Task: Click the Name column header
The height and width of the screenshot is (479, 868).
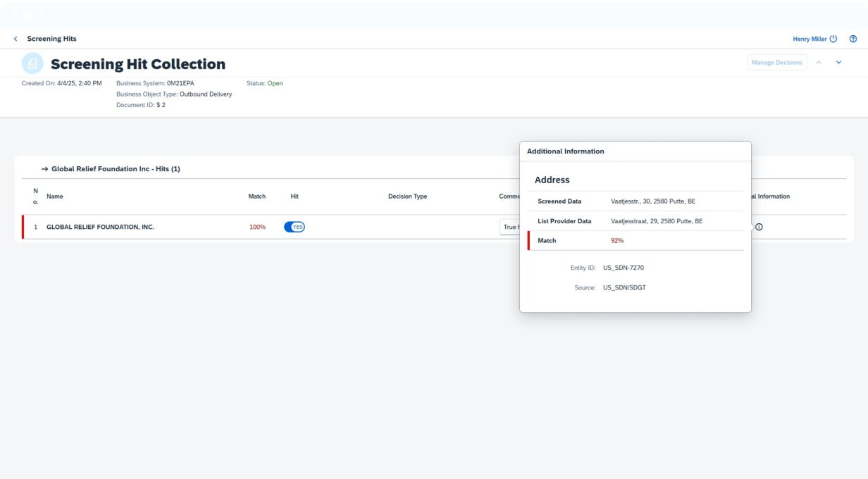Action: click(x=54, y=197)
